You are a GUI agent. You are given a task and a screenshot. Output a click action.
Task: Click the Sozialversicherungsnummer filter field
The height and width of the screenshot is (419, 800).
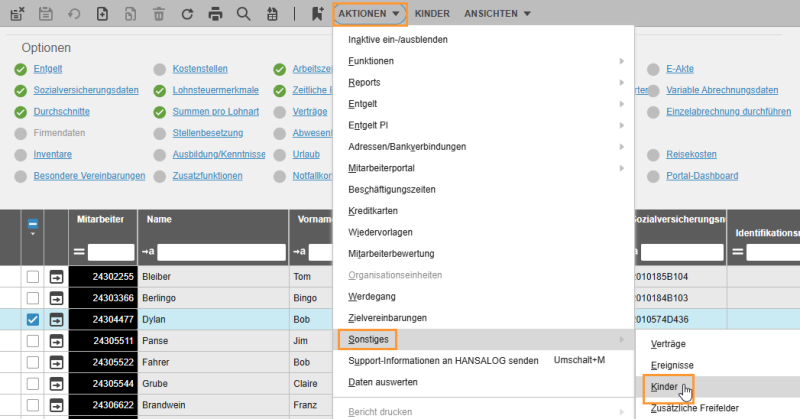pos(682,252)
